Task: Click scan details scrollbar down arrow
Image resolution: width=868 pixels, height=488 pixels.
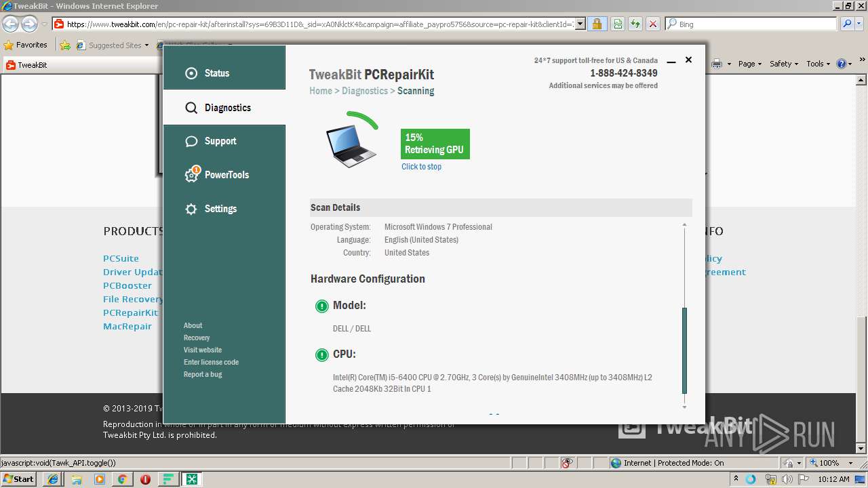Action: click(x=684, y=407)
